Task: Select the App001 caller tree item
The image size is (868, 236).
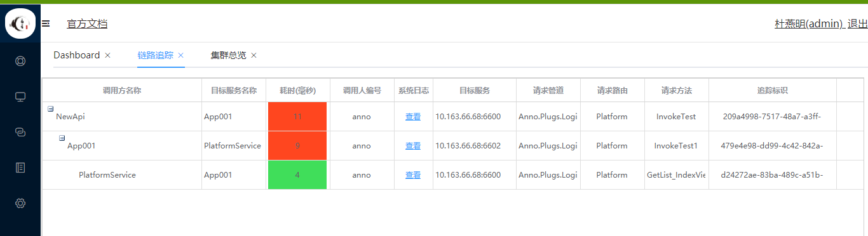Action: [81, 146]
